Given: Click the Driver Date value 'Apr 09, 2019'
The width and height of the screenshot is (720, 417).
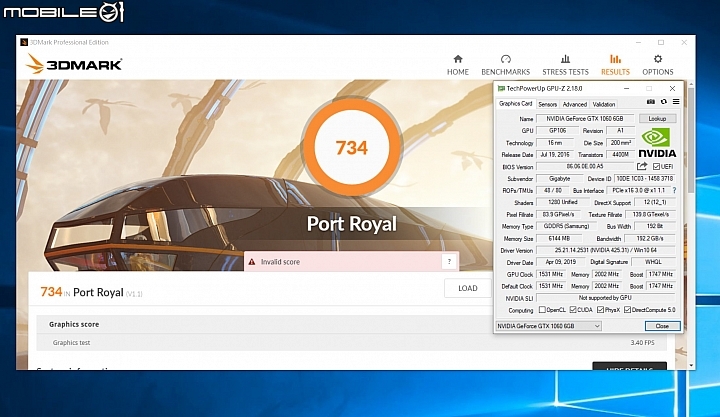Looking at the screenshot, I should 560,262.
